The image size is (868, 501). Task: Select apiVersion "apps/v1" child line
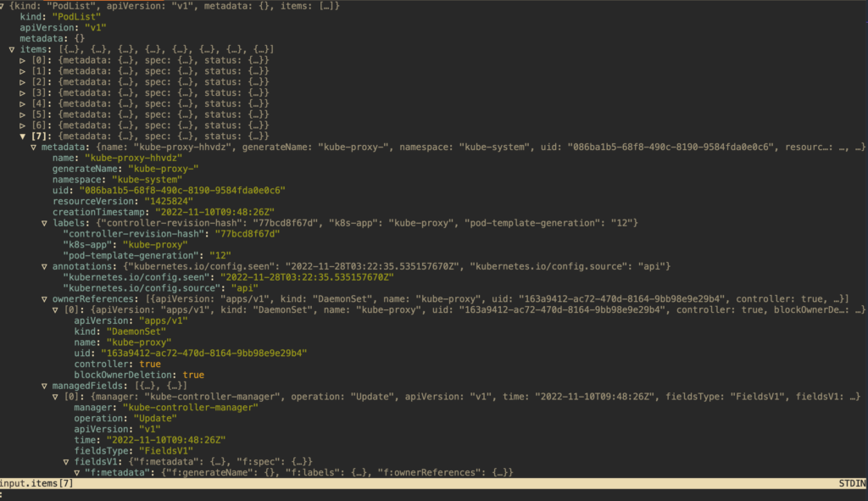131,320
